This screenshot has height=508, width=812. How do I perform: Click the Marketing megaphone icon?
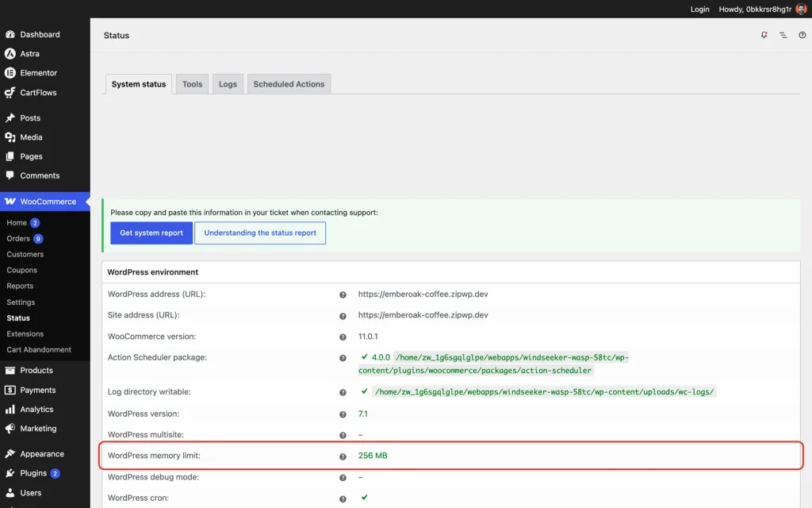pyautogui.click(x=10, y=429)
